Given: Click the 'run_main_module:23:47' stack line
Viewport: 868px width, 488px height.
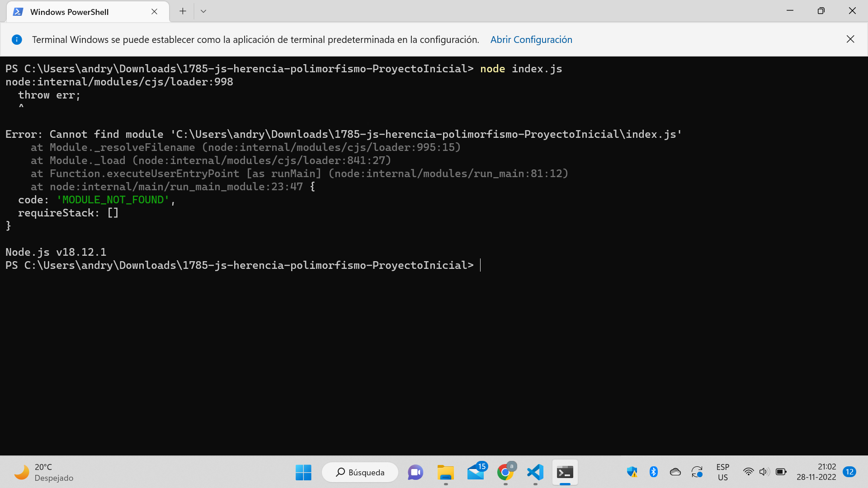Looking at the screenshot, I should click(173, 187).
